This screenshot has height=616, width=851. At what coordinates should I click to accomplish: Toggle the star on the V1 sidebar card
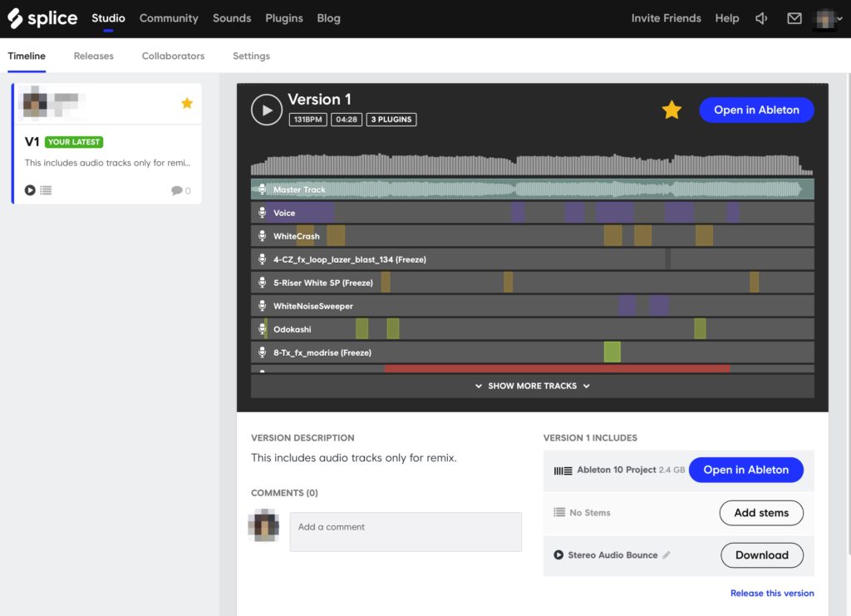pyautogui.click(x=187, y=103)
